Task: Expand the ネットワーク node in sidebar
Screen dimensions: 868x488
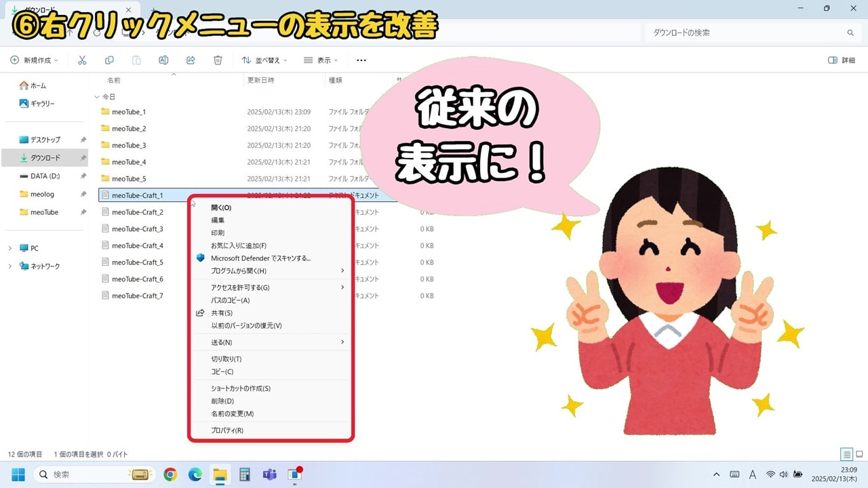Action: click(9, 266)
